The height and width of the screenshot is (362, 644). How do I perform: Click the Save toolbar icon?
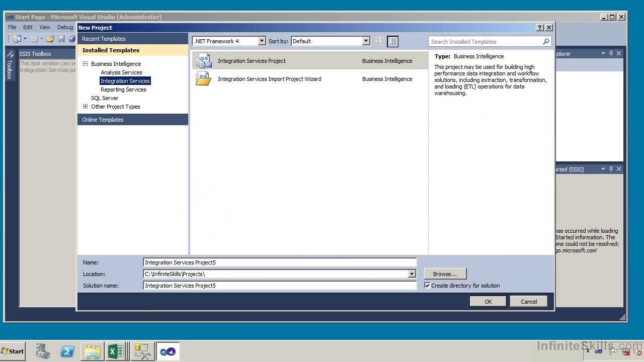[x=61, y=39]
